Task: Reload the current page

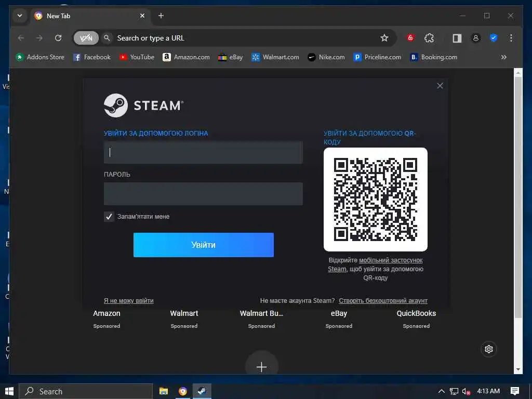Action: [58, 38]
